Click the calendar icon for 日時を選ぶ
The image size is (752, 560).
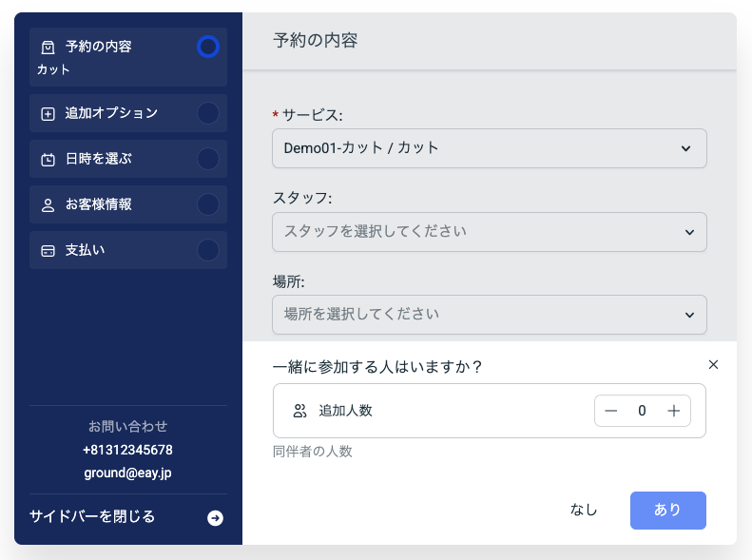[x=48, y=160]
